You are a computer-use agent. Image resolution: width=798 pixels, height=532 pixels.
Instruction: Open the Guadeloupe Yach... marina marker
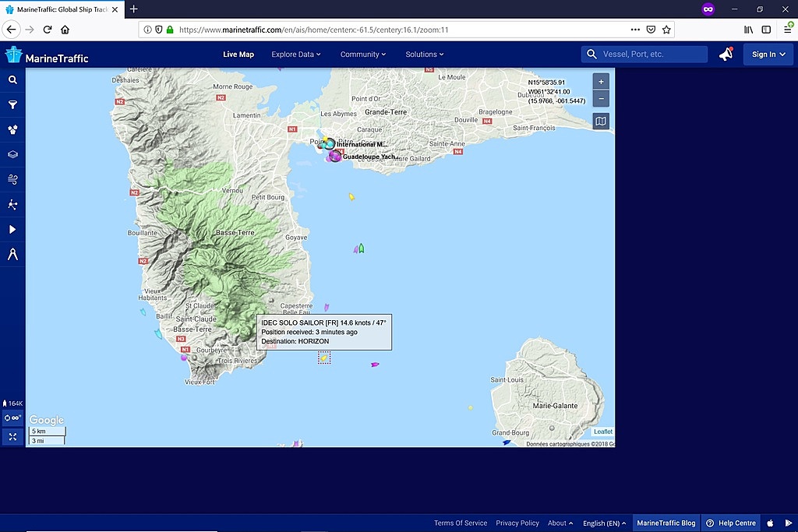(335, 156)
